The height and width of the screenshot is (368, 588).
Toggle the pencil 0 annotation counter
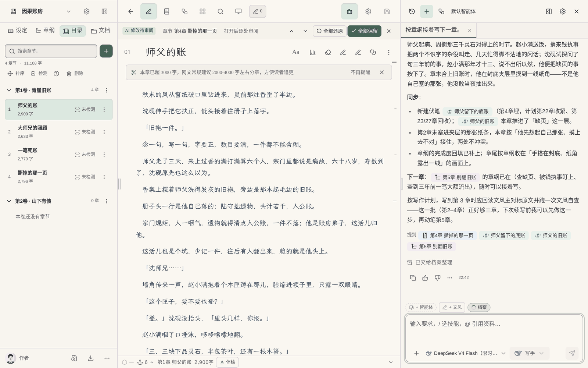(258, 11)
